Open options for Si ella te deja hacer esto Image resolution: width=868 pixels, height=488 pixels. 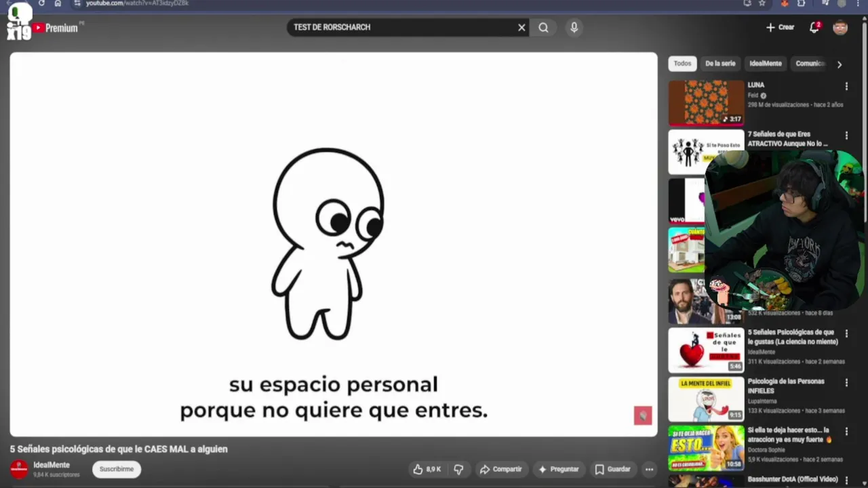[x=846, y=432]
